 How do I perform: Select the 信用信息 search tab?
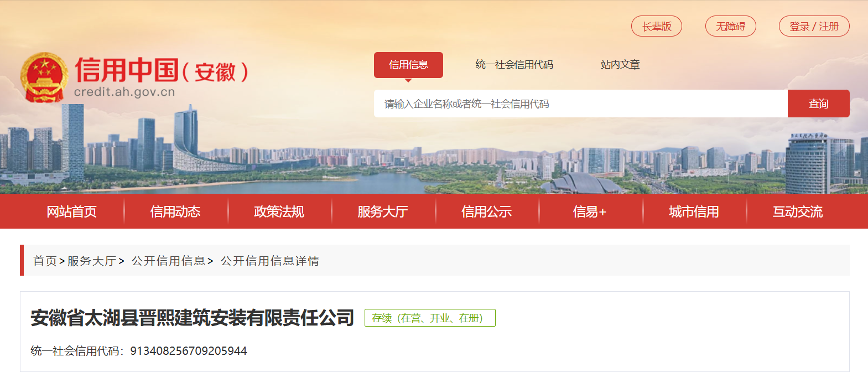(408, 65)
